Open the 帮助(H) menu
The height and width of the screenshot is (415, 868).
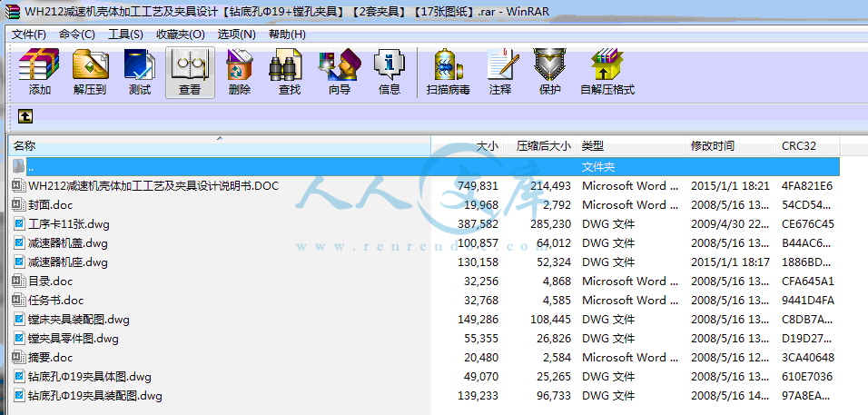coord(287,35)
